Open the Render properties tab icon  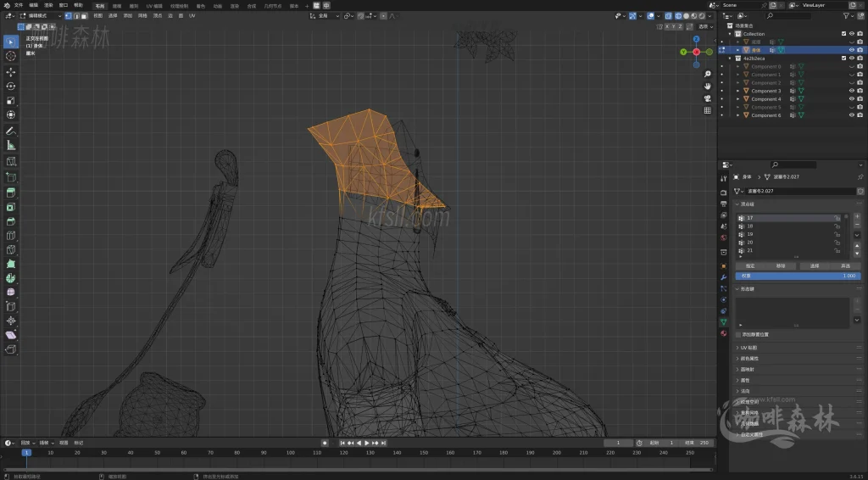coord(724,193)
